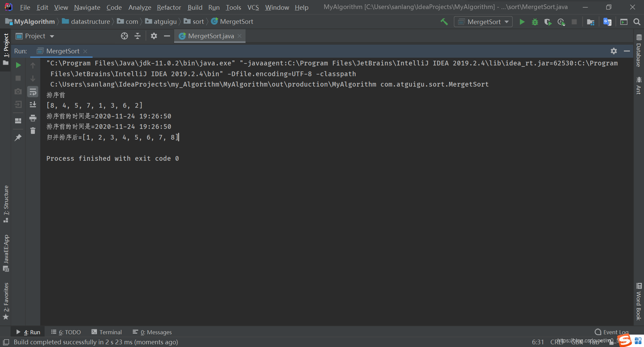Click MergetSort class breadcrumb
The width and height of the screenshot is (644, 347).
coord(232,22)
